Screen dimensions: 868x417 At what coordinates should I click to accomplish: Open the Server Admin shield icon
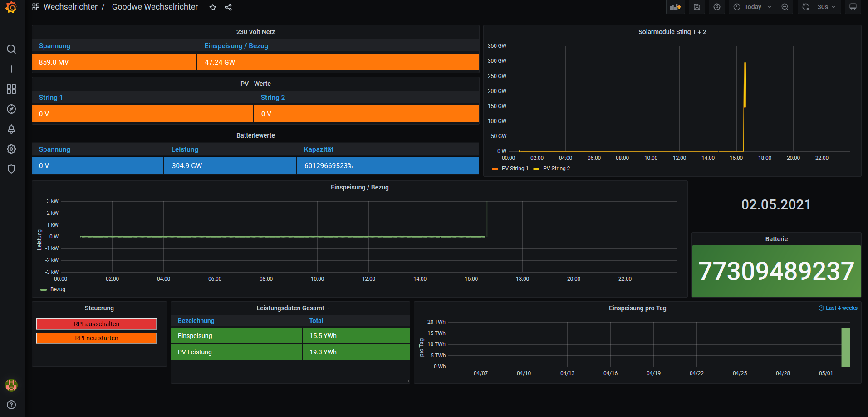11,169
